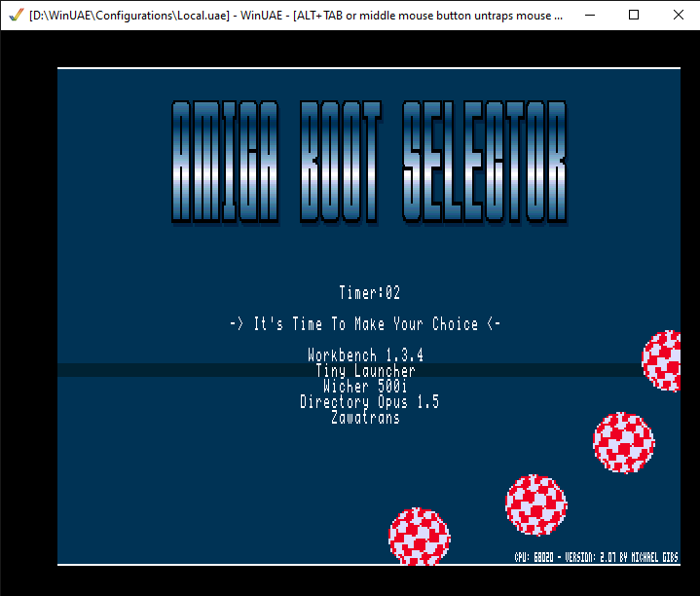The height and width of the screenshot is (596, 700).
Task: Select the Zawatrans boot option
Action: tap(365, 417)
